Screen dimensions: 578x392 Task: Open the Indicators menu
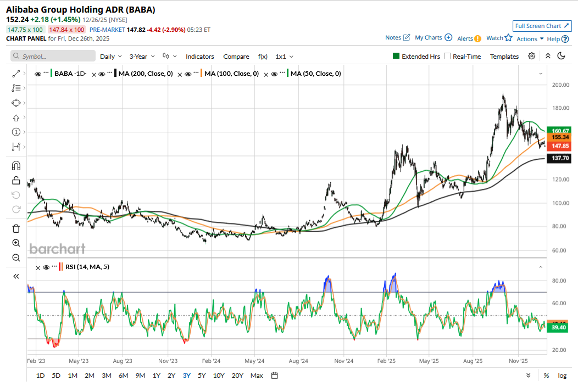[x=200, y=57]
